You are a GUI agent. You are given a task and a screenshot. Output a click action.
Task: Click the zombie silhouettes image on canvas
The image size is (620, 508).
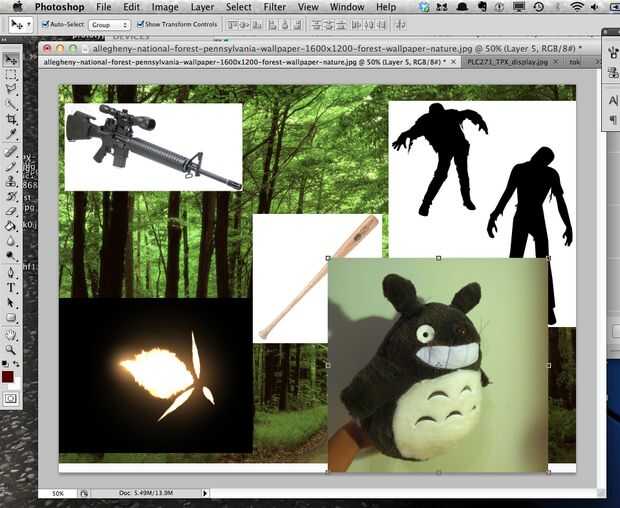point(482,180)
